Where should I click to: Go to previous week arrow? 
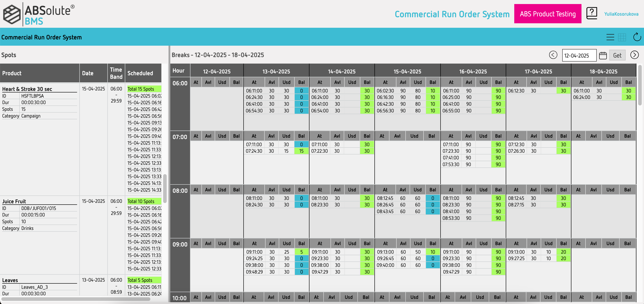[x=553, y=55]
